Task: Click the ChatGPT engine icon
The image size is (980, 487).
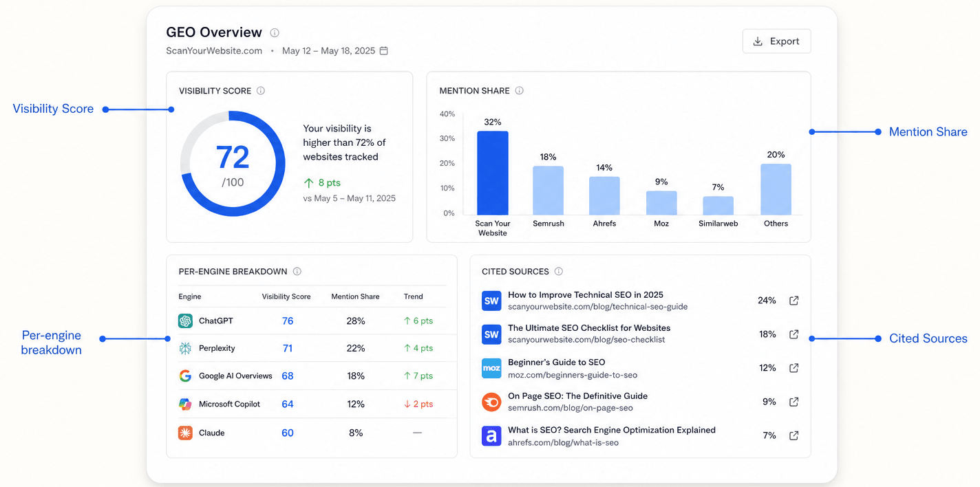Action: [185, 321]
